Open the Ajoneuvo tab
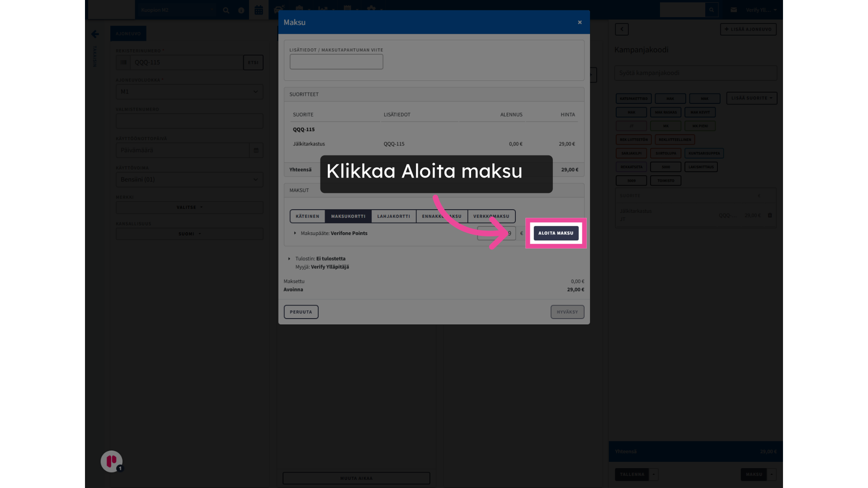The height and width of the screenshot is (488, 868). (x=128, y=33)
